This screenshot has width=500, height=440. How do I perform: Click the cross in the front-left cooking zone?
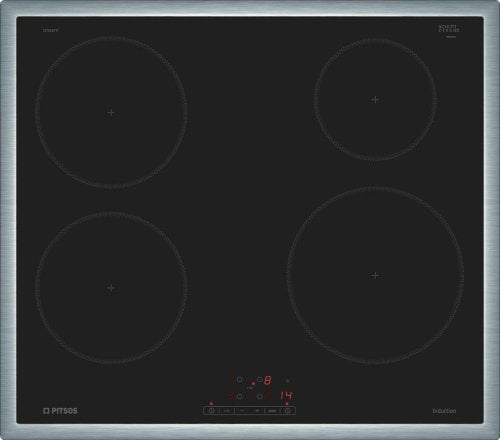pyautogui.click(x=111, y=287)
